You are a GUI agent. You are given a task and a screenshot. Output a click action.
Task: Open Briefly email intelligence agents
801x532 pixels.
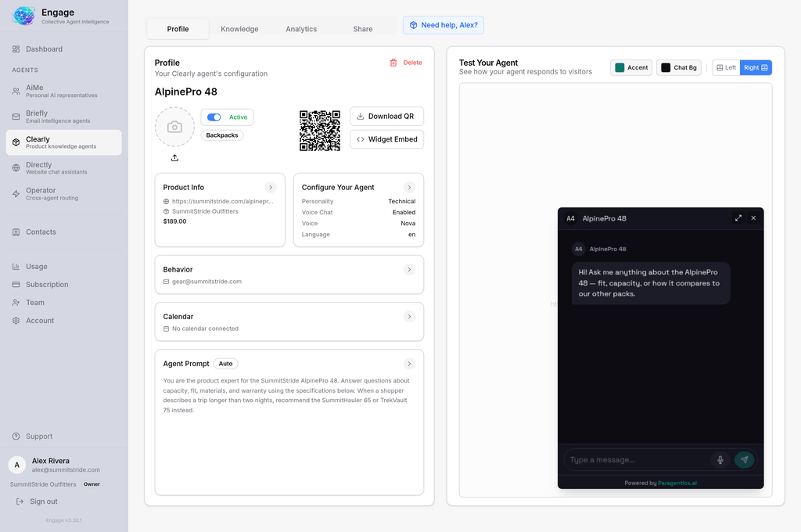click(x=63, y=117)
